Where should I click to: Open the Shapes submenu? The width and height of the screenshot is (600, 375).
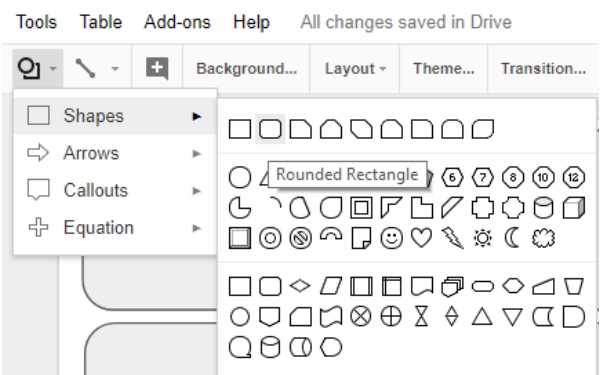(x=115, y=116)
